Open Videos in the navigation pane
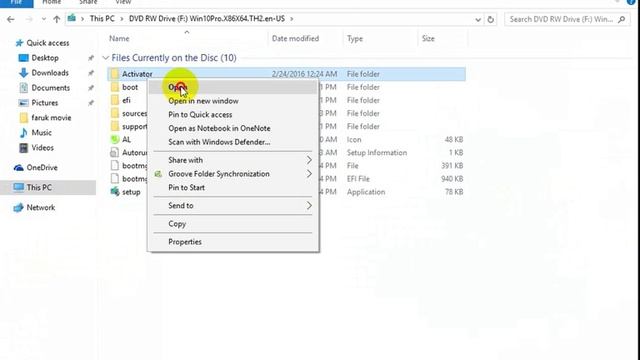 (x=42, y=148)
